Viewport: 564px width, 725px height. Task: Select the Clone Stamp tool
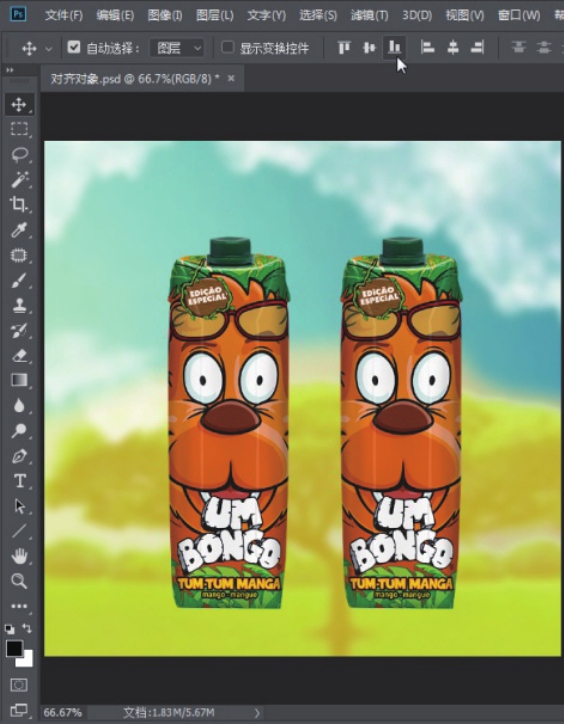click(x=19, y=305)
